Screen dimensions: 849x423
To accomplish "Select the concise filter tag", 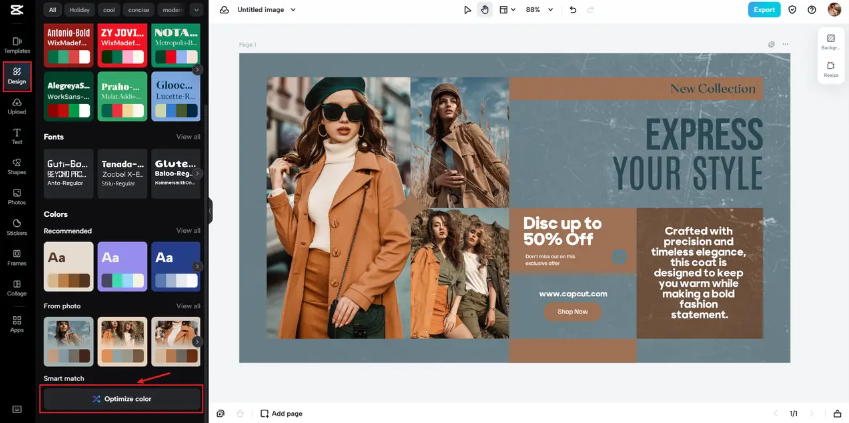I will point(139,10).
